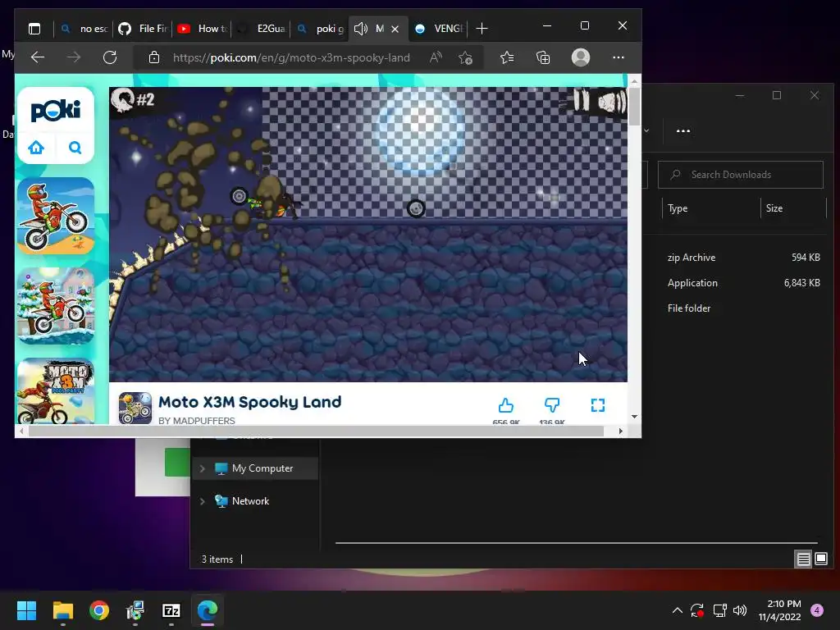Open the Collections panel
840x630 pixels.
543,57
